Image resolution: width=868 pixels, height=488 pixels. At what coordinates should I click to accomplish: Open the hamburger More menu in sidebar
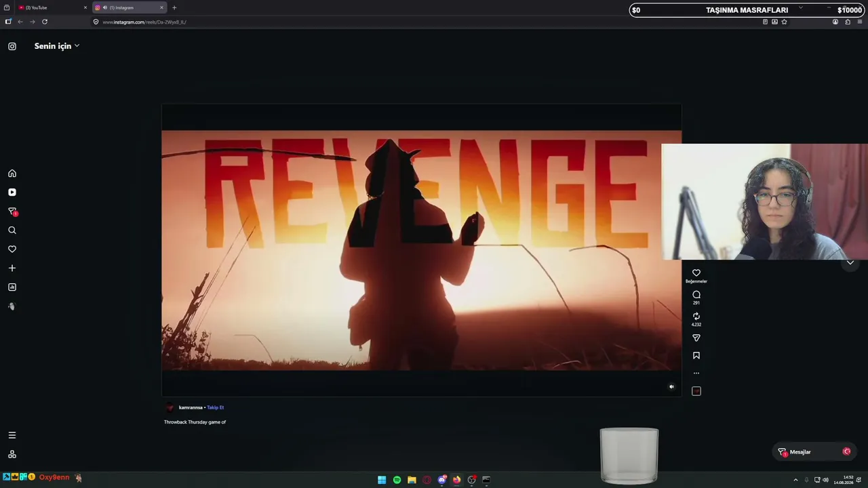click(12, 435)
